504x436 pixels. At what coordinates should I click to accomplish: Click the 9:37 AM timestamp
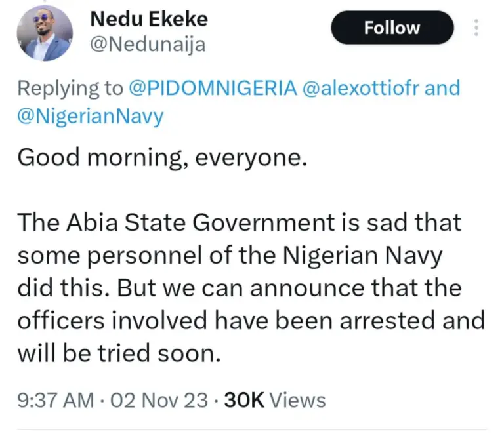coord(55,400)
